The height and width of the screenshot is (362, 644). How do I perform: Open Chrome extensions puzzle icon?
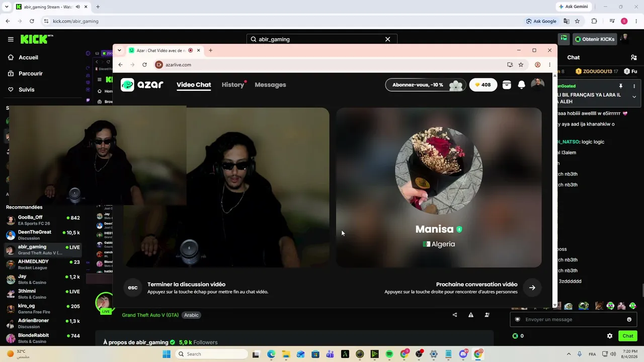click(x=594, y=21)
